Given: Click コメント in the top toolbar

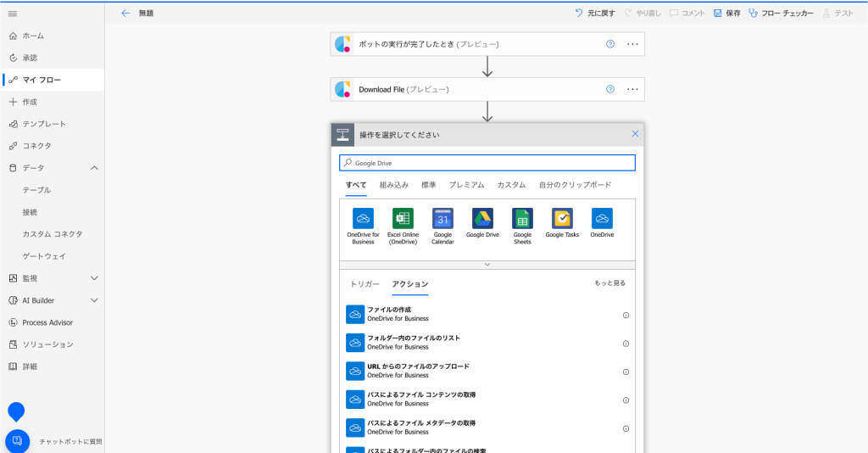Looking at the screenshot, I should pyautogui.click(x=687, y=14).
